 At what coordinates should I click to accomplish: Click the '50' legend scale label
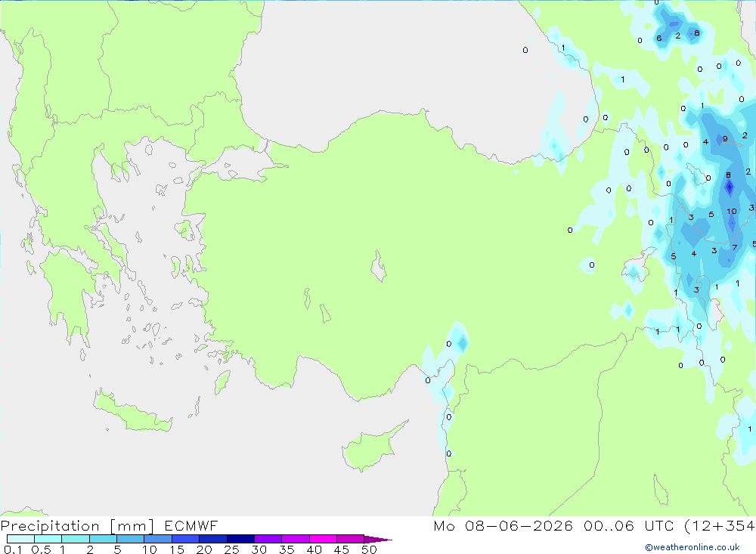pos(369,549)
